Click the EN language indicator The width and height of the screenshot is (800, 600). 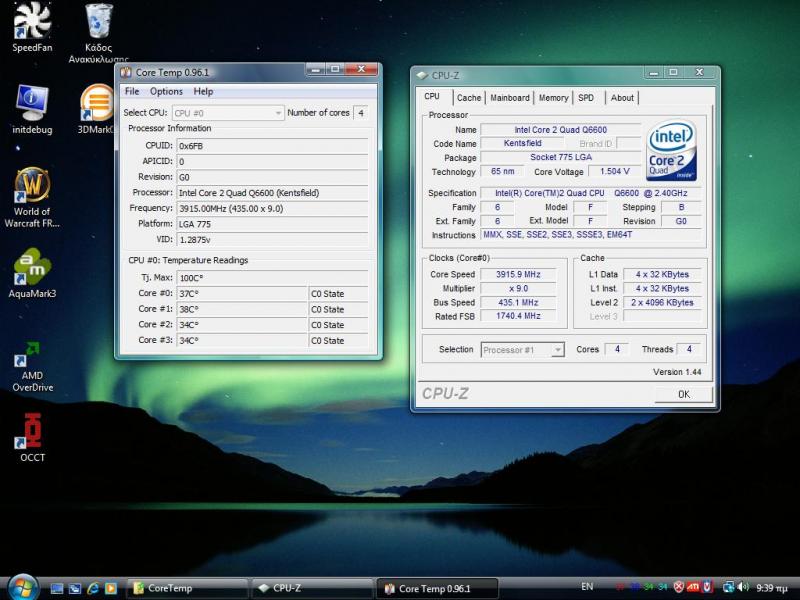coord(587,587)
